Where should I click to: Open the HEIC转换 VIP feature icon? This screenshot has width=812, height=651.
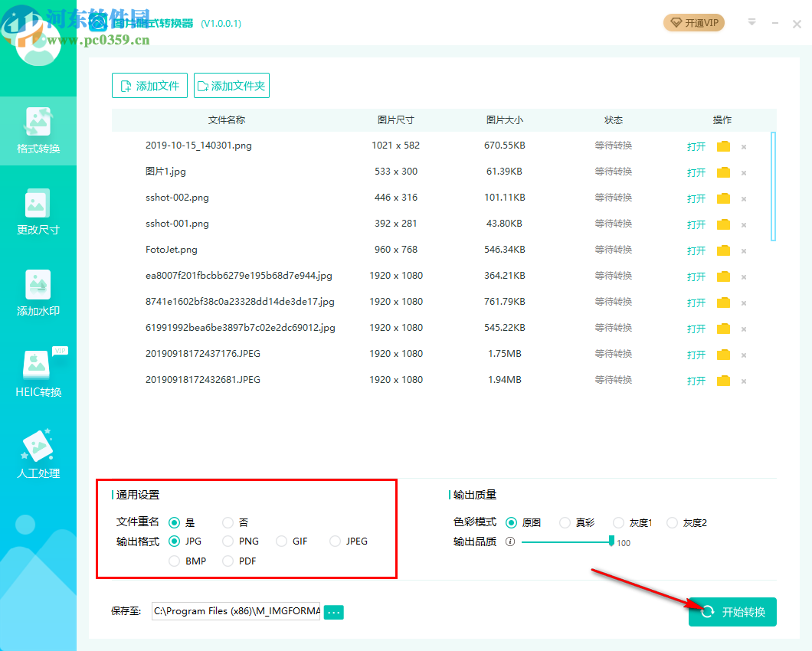coord(38,374)
